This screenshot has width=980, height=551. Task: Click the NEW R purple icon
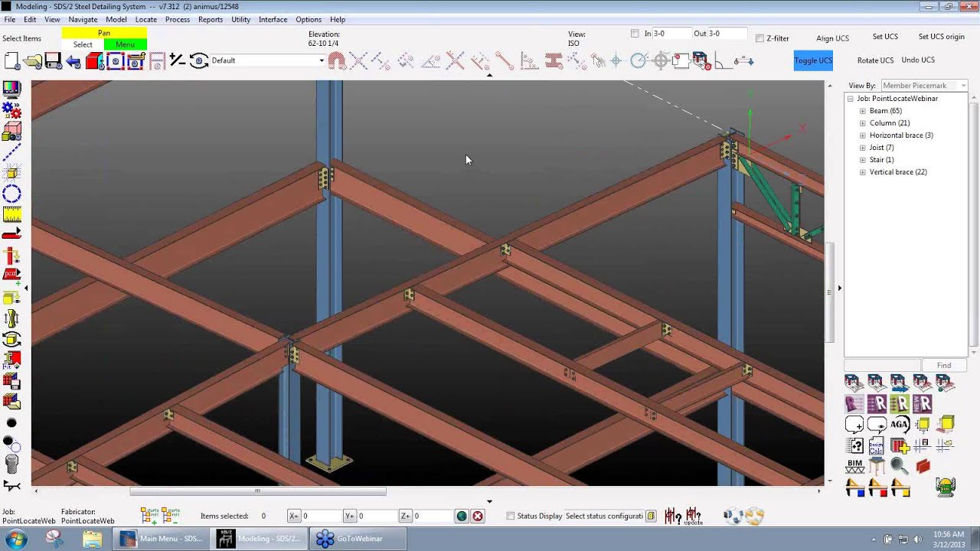(922, 404)
